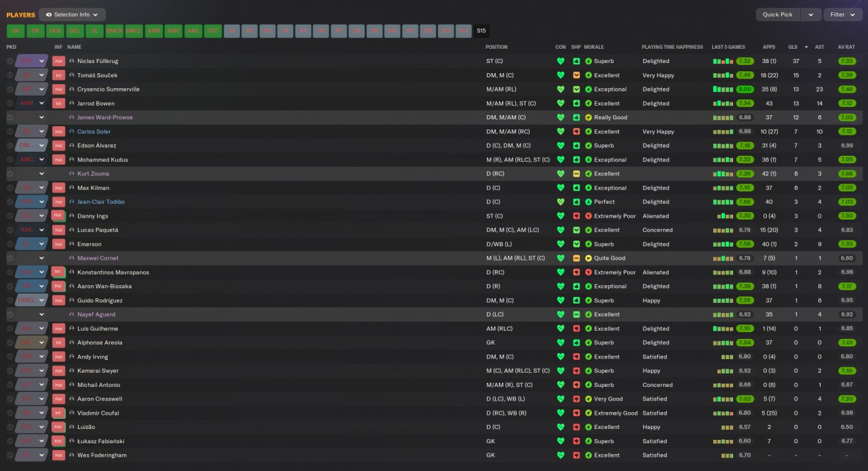Select the DMCL position slot

[x=134, y=30]
